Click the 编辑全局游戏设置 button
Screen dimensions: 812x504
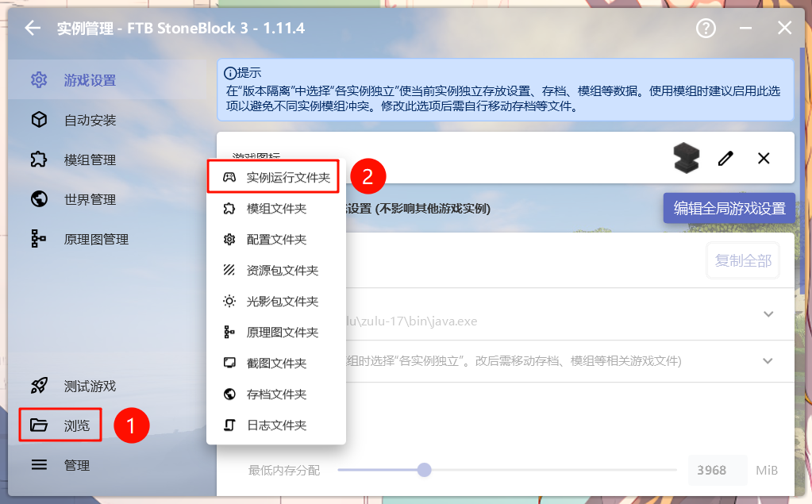pyautogui.click(x=729, y=209)
